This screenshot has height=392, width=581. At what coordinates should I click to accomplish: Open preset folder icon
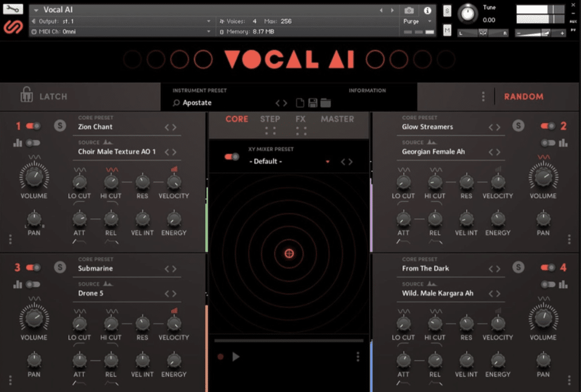[325, 103]
